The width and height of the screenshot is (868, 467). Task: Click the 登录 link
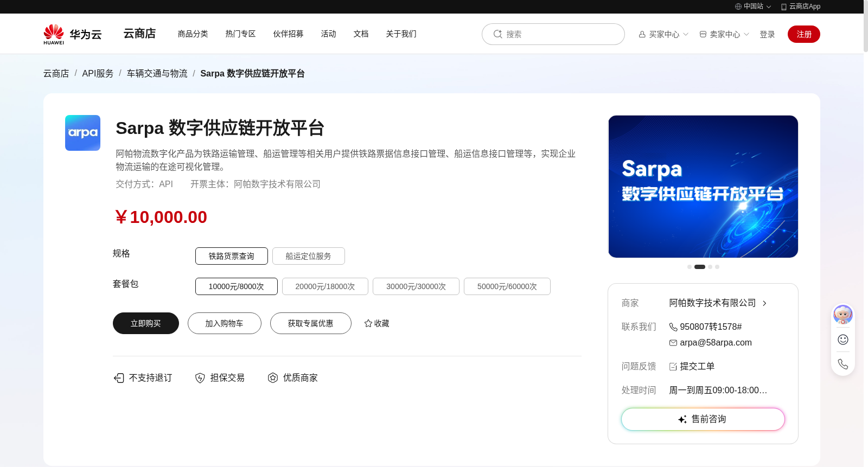(x=768, y=34)
